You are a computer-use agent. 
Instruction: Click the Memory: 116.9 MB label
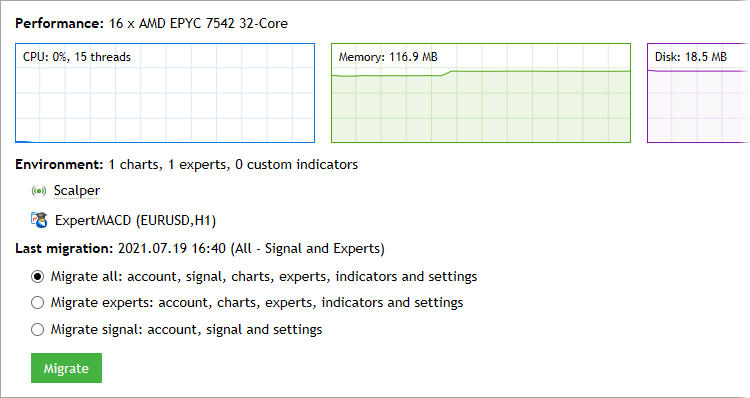point(388,57)
